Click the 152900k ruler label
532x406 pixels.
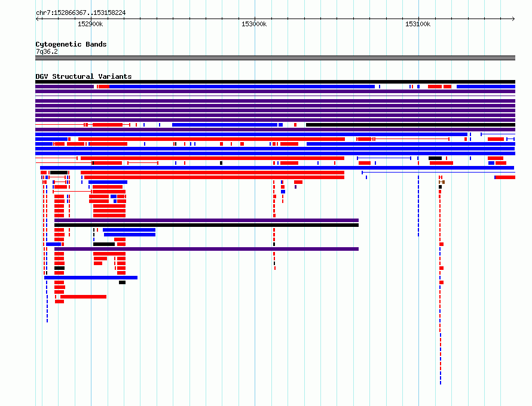coord(90,24)
